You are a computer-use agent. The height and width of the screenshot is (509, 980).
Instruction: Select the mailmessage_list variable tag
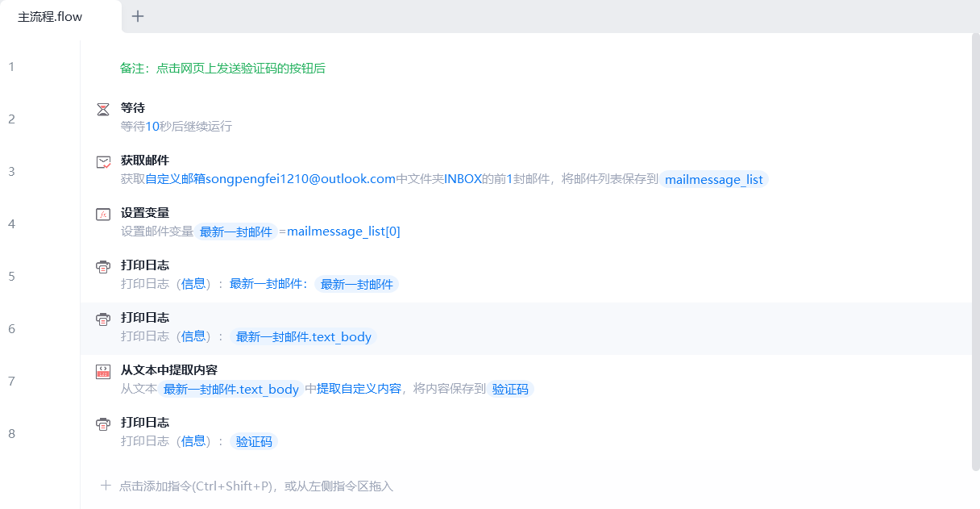coord(714,179)
